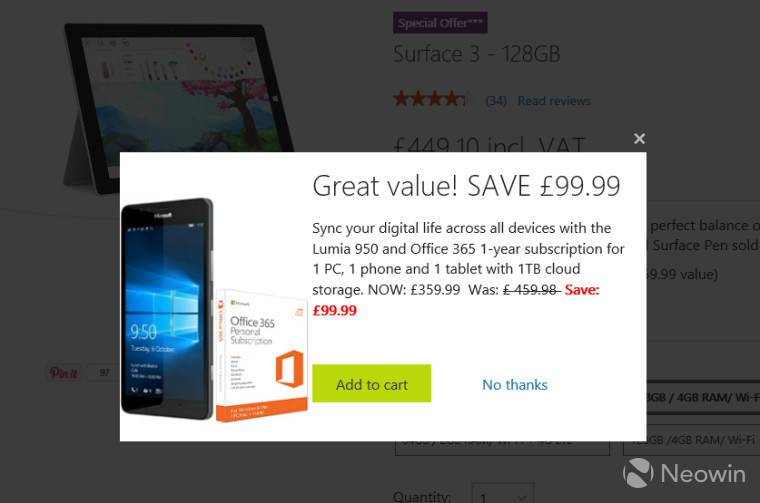Select the 2GB RAM configuration option box
Screen dimensions: 760x503
[x=502, y=448]
